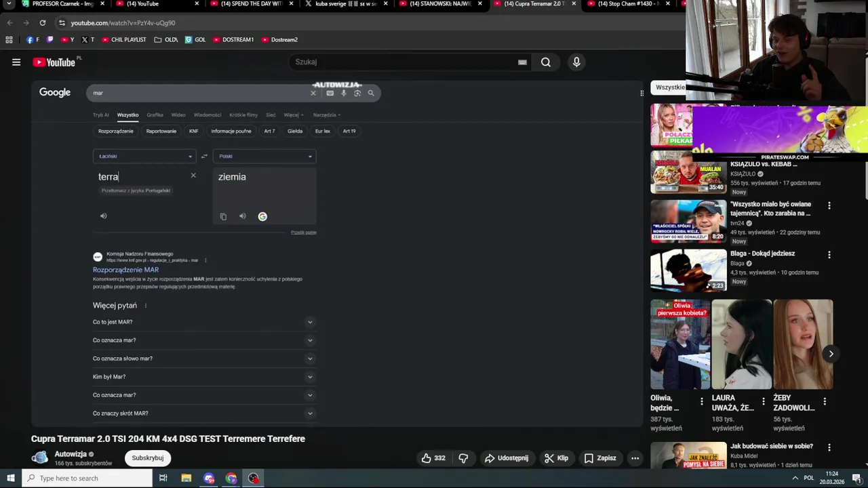
Task: Reload the page with browser refresh
Action: [42, 22]
